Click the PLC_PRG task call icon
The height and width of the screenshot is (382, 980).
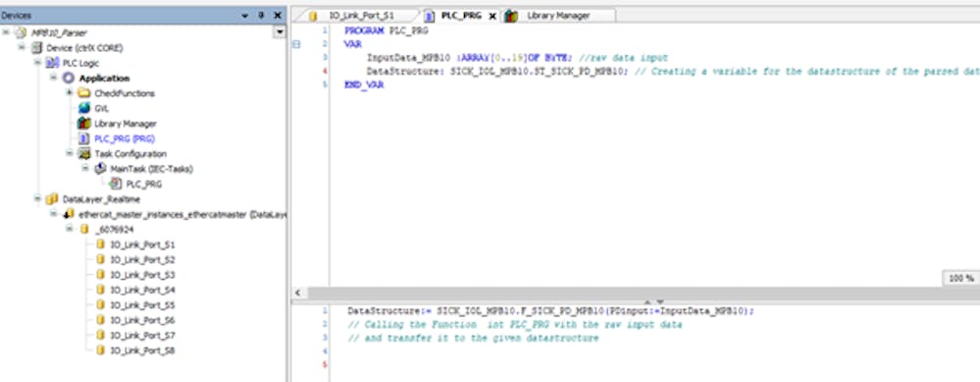(116, 184)
